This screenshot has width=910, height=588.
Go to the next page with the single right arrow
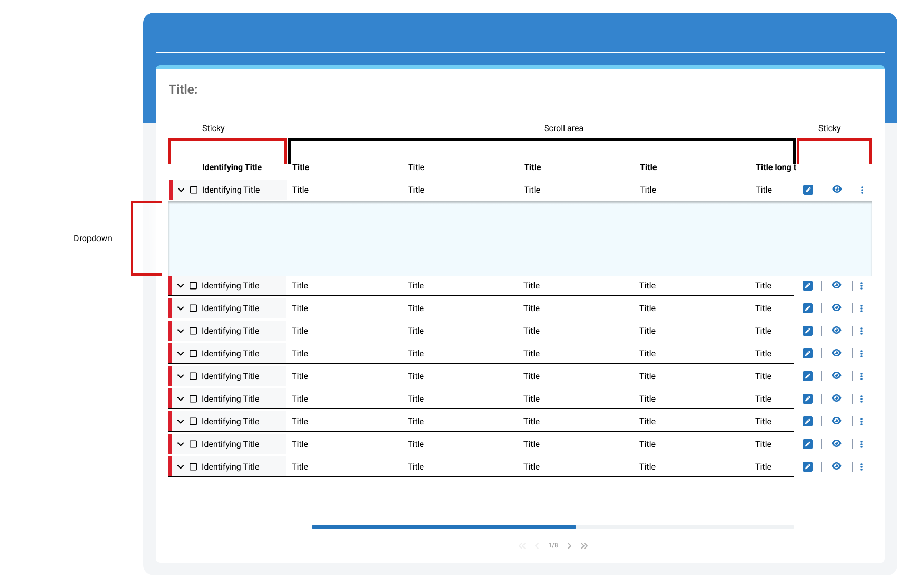[569, 546]
